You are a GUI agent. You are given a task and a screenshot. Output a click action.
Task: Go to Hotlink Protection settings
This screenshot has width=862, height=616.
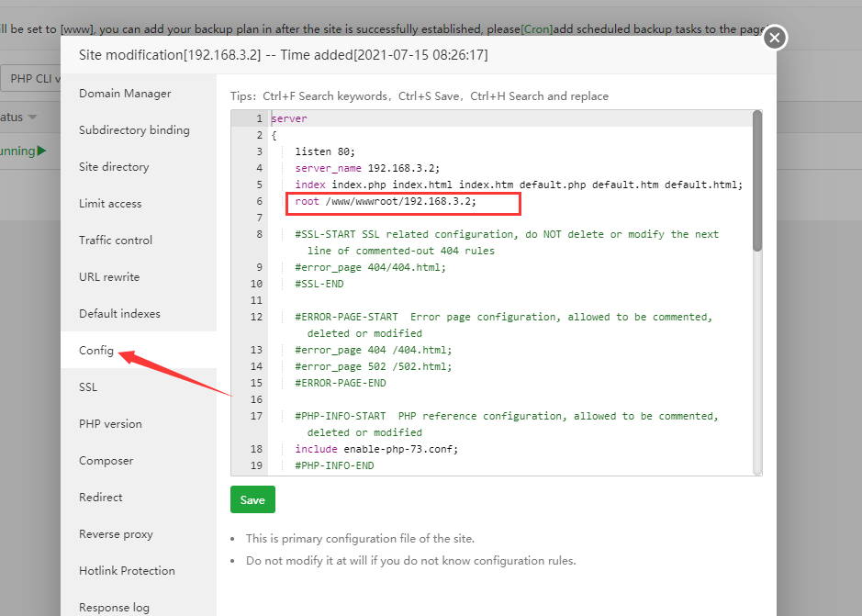coord(127,571)
